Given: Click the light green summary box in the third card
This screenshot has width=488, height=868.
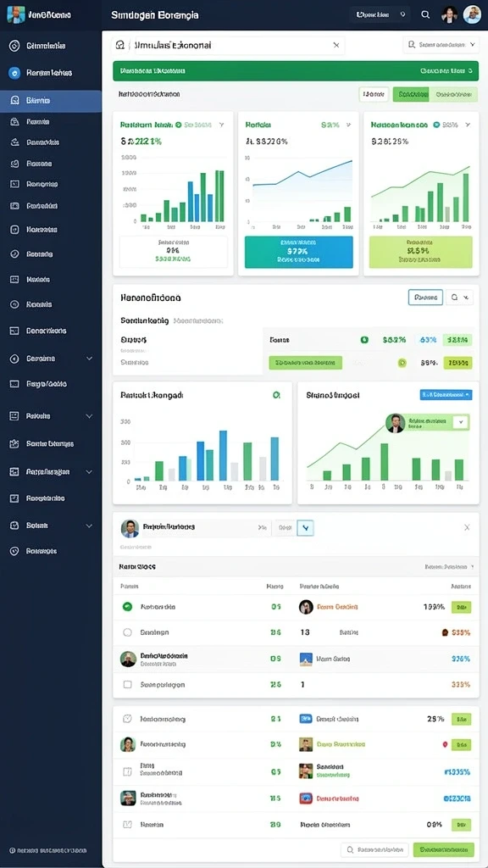Looking at the screenshot, I should pyautogui.click(x=420, y=253).
